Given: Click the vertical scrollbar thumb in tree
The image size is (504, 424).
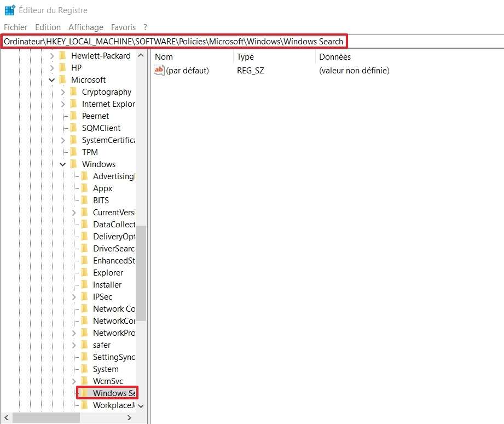Looking at the screenshot, I should 141,273.
